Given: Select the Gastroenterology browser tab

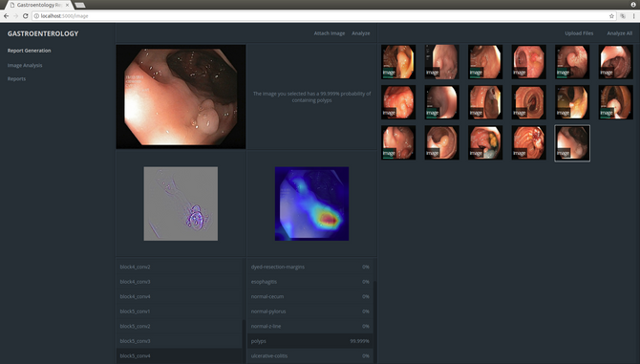Looking at the screenshot, I should [x=39, y=5].
